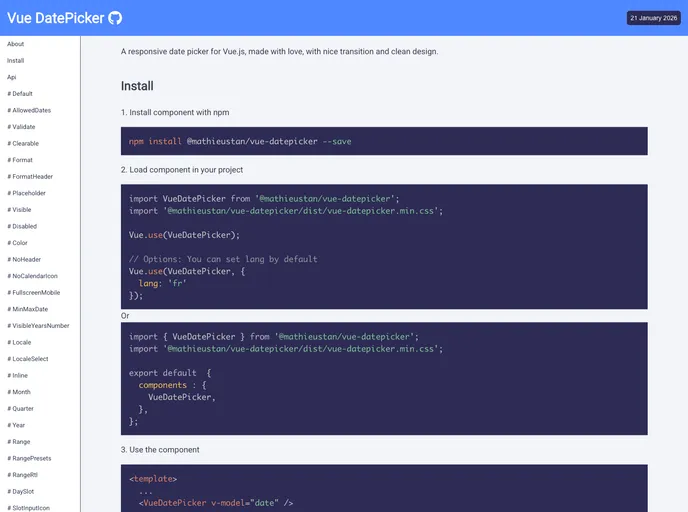Screen dimensions: 688x512
Task: Open the 21 January 2026 date button
Action: pos(653,18)
